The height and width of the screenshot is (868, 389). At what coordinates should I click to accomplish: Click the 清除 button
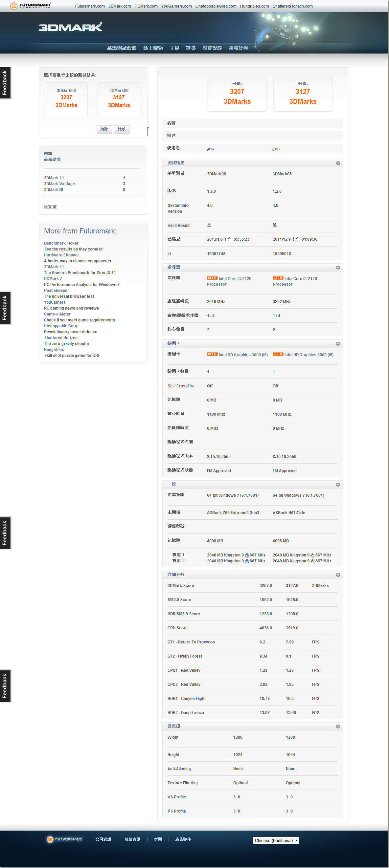[x=104, y=129]
